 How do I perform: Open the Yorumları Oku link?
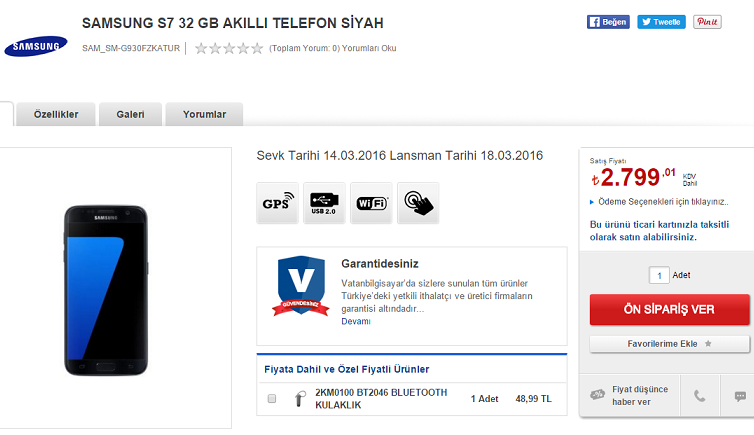(x=369, y=48)
